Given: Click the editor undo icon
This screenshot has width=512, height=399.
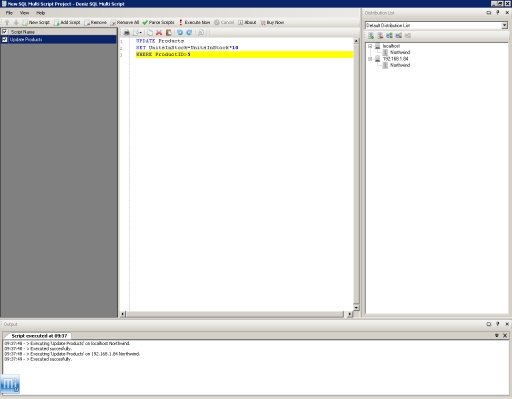Looking at the screenshot, I should pos(180,33).
